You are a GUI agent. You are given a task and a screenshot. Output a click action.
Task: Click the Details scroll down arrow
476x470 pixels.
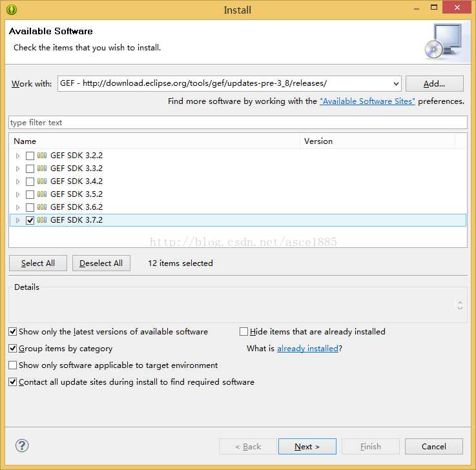point(460,307)
